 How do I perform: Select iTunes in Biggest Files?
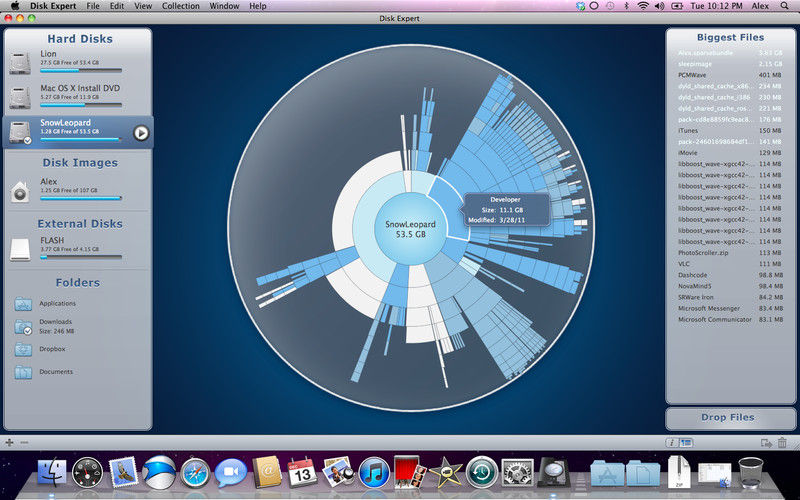click(730, 131)
